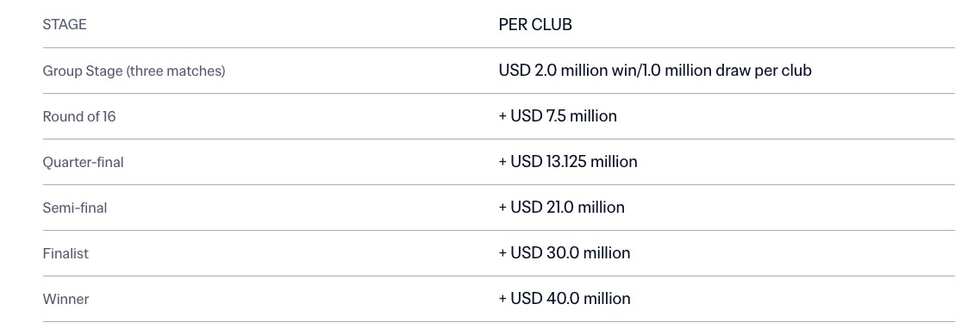This screenshot has height=335, width=980.
Task: Click the PER CLUB column header
Action: (535, 25)
